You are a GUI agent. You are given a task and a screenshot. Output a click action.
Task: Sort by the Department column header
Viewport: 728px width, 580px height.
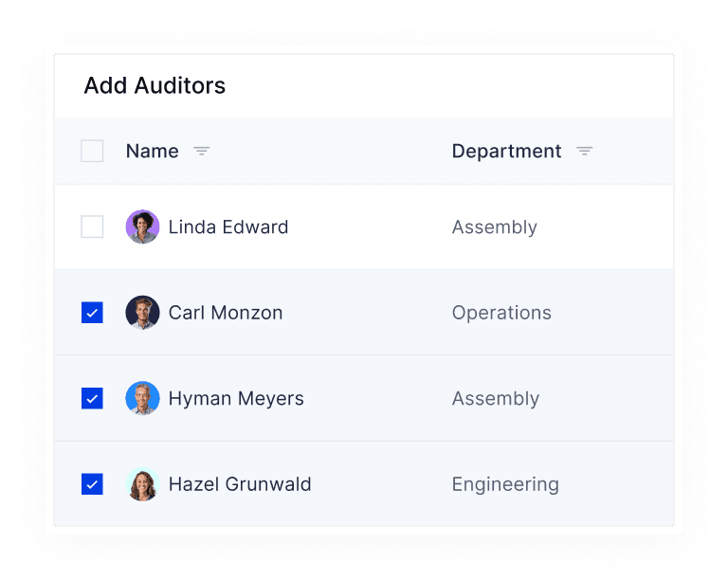[x=506, y=152]
